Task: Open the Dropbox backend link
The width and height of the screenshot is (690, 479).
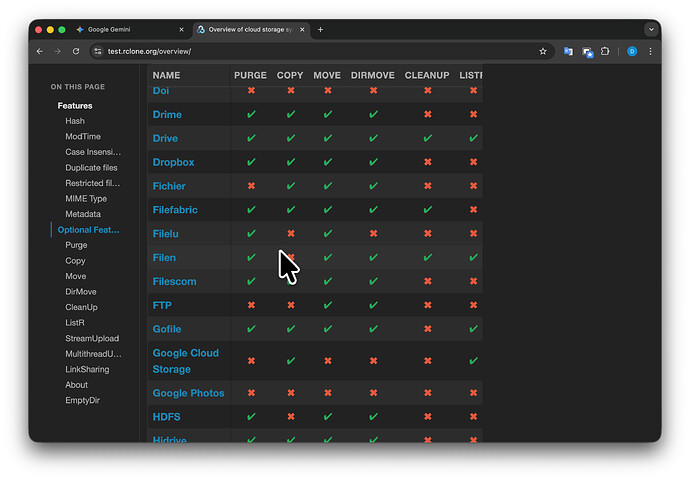Action: [173, 162]
